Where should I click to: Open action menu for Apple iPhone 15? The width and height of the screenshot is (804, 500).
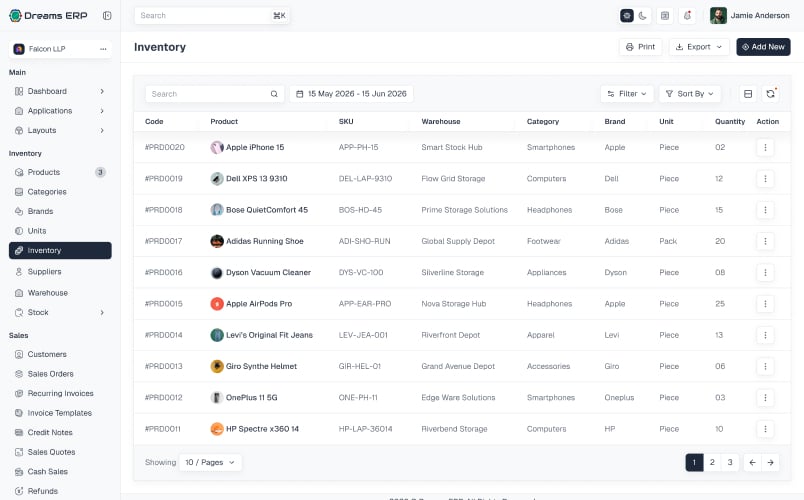[765, 148]
